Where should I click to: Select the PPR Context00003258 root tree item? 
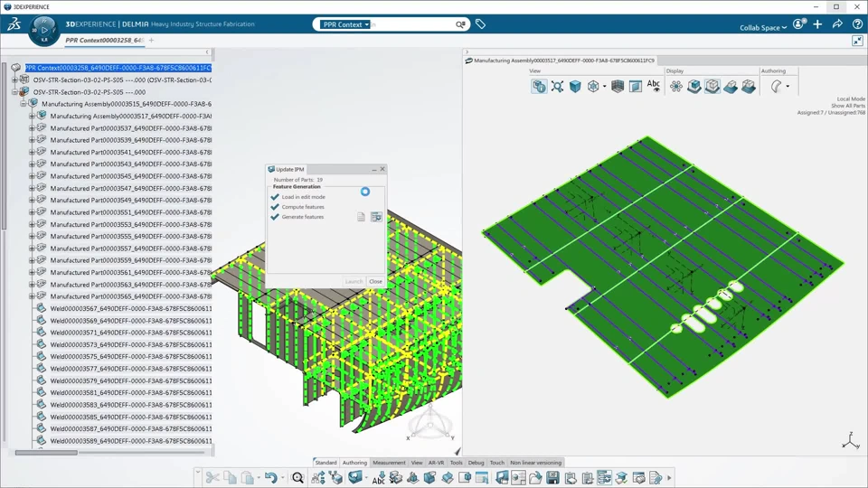pos(118,68)
